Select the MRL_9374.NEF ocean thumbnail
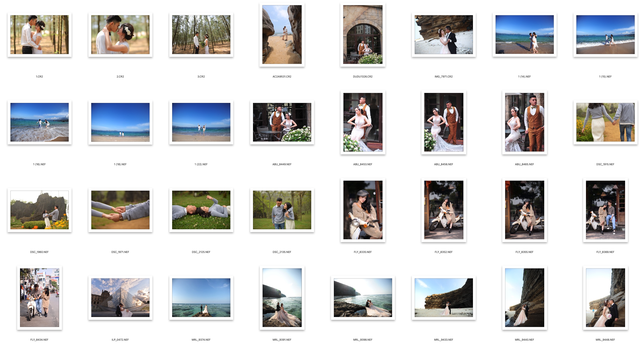 201,298
